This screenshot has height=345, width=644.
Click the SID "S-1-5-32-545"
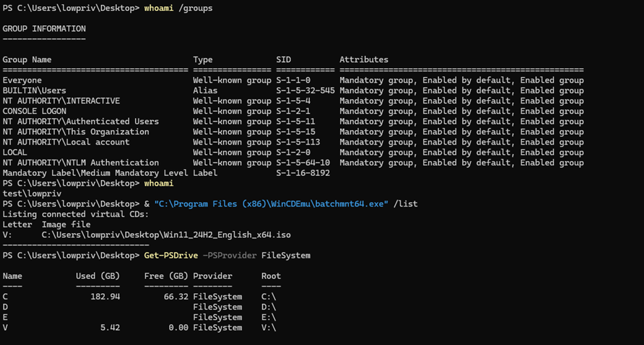click(305, 91)
